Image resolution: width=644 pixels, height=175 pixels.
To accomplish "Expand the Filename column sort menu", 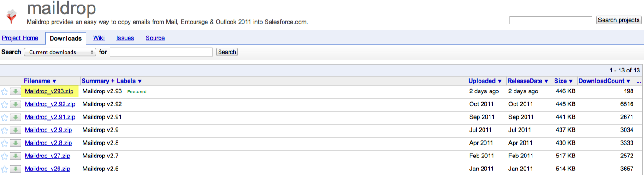I will [x=40, y=81].
